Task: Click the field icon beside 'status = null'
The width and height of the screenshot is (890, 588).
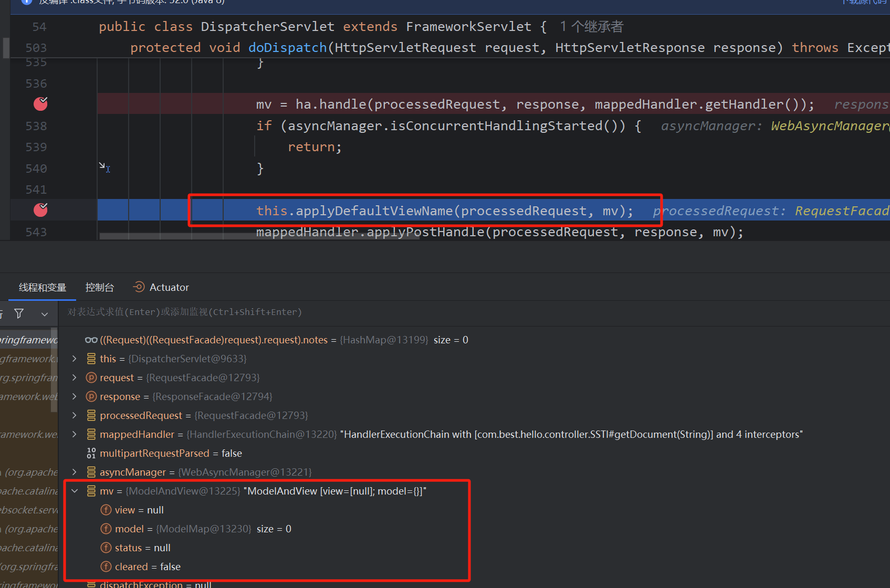Action: tap(106, 548)
